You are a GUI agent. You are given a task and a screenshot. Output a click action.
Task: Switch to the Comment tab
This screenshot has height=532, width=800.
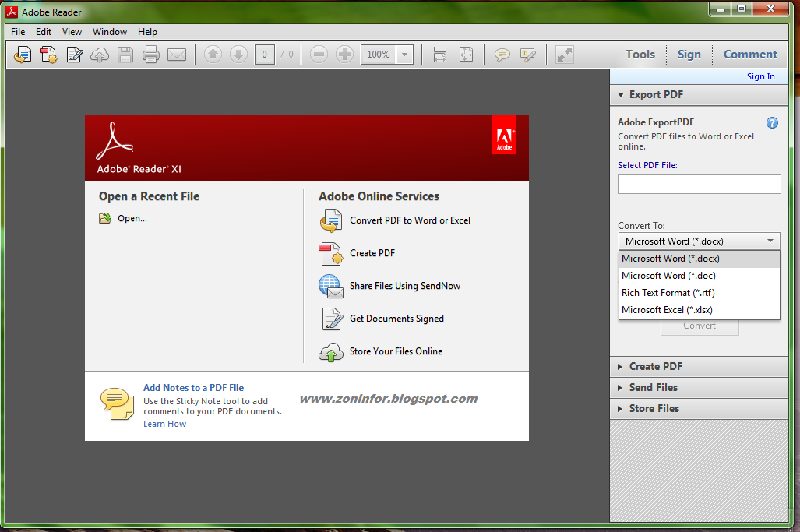click(749, 55)
